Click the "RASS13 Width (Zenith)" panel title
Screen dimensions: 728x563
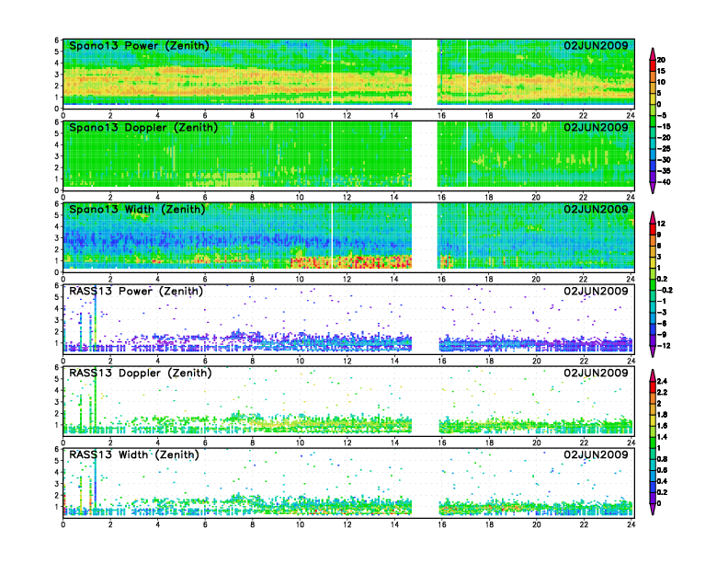133,454
